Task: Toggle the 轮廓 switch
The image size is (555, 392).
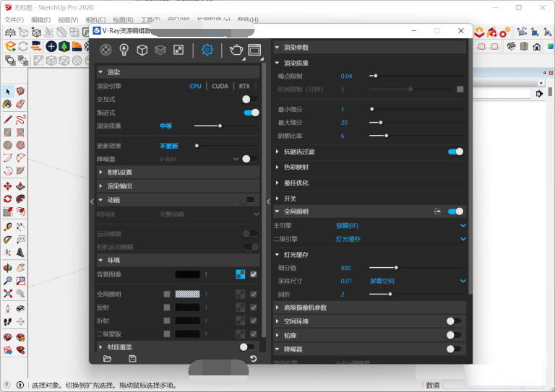Action: tap(454, 335)
